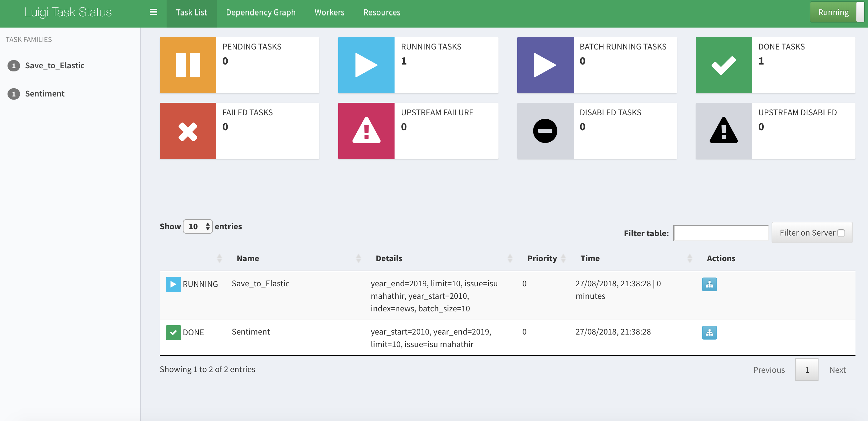Click the green Done Tasks checkmark icon
Image resolution: width=868 pixels, height=421 pixels.
click(723, 65)
